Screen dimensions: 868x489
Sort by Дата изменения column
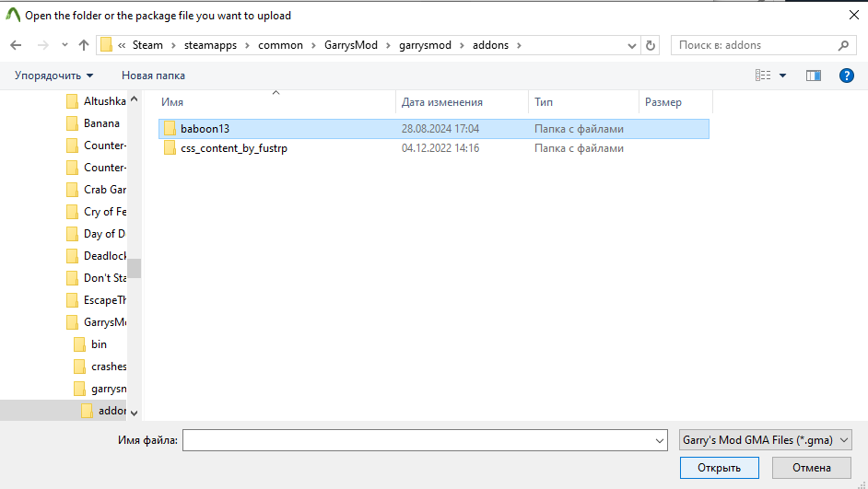pos(463,102)
